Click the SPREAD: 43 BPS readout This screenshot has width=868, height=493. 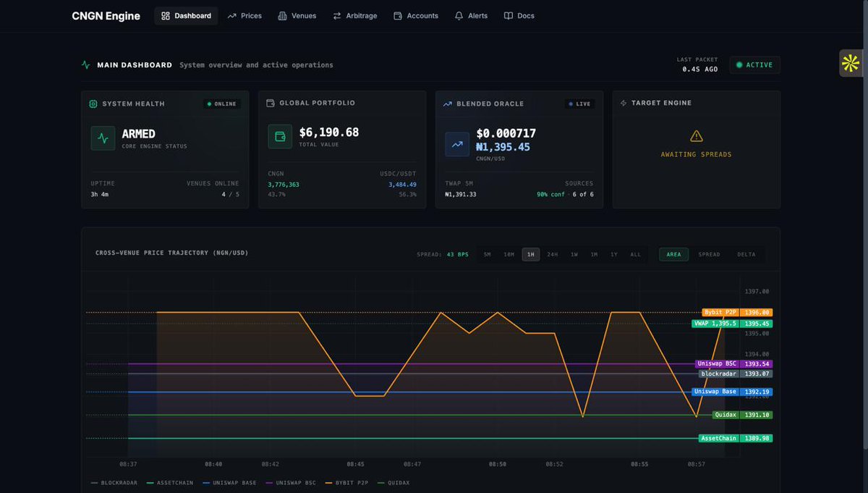click(443, 255)
